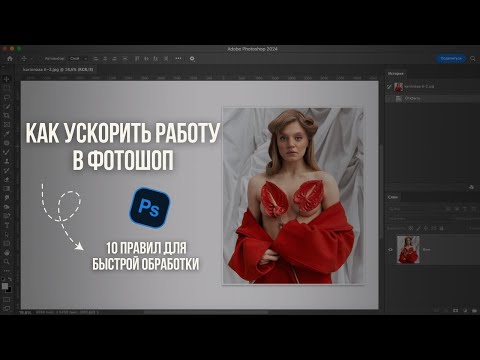Image resolution: width=480 pixels, height=360 pixels.
Task: Select the Hand tool
Action: coord(6,253)
